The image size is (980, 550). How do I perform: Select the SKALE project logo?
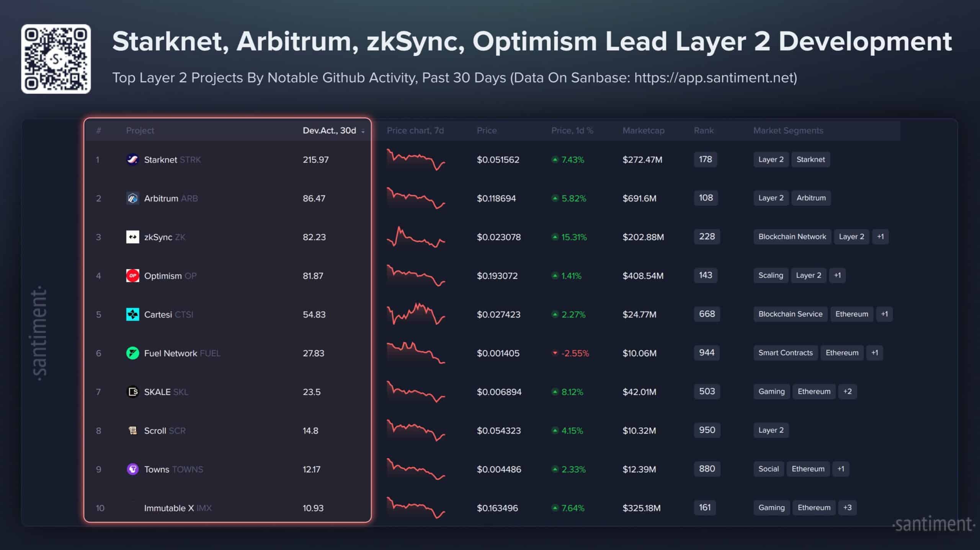[133, 392]
